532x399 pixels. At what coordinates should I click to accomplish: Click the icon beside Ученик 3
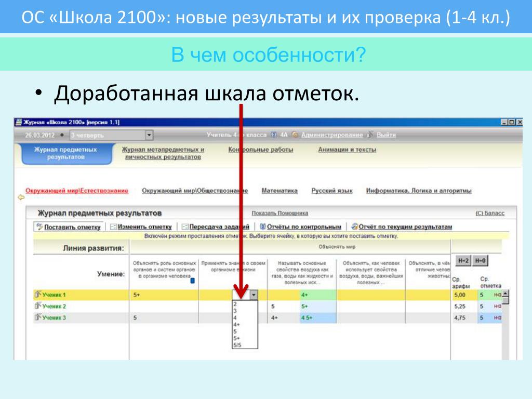(37, 317)
